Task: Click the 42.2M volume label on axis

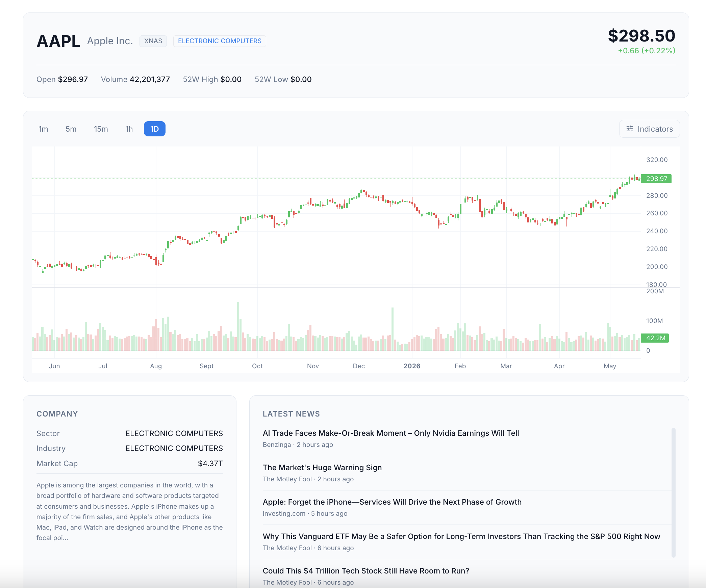Action: (x=655, y=338)
